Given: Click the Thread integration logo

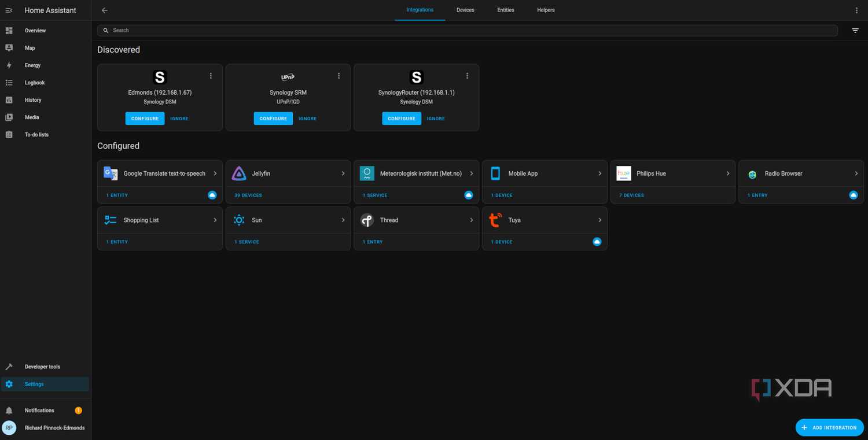Looking at the screenshot, I should click(367, 220).
